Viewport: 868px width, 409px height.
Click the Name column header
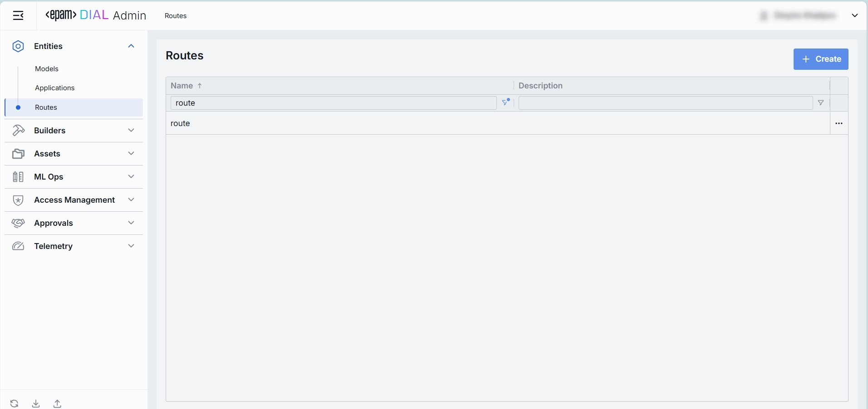[182, 86]
